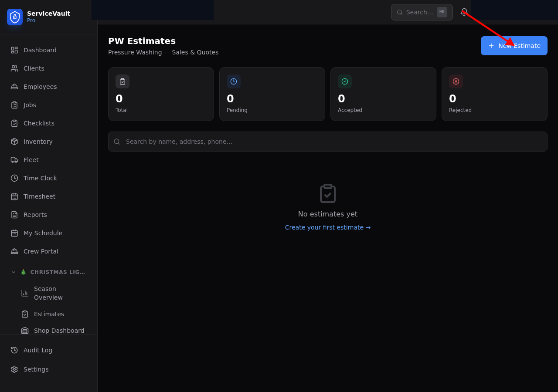
Task: Follow the Create your first estimate link
Action: pyautogui.click(x=327, y=227)
